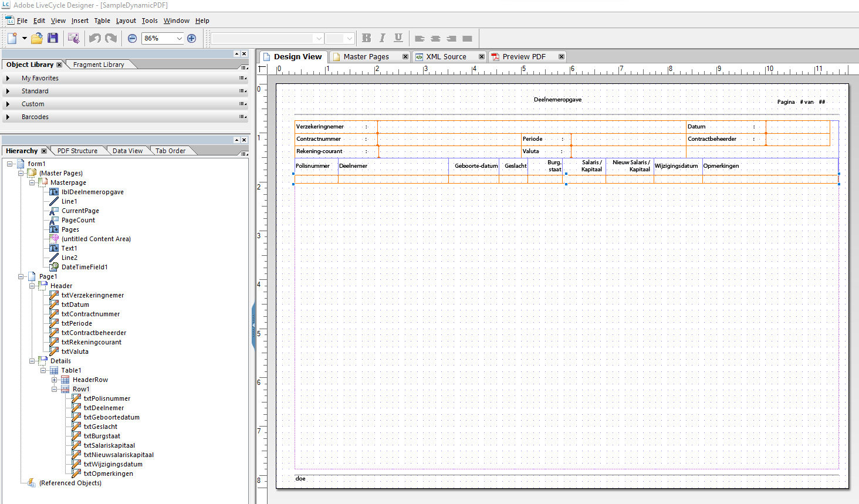Viewport: 859px width, 504px height.
Task: Toggle Bold formatting
Action: click(367, 38)
